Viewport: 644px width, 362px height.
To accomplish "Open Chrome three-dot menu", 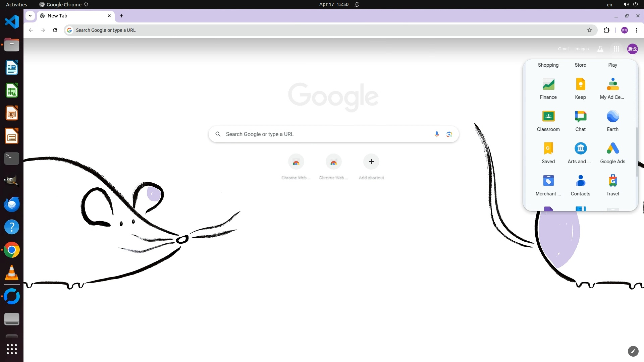I will coord(636,30).
